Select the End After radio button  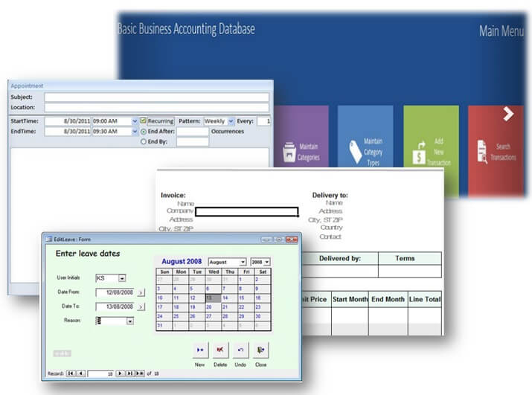(144, 132)
